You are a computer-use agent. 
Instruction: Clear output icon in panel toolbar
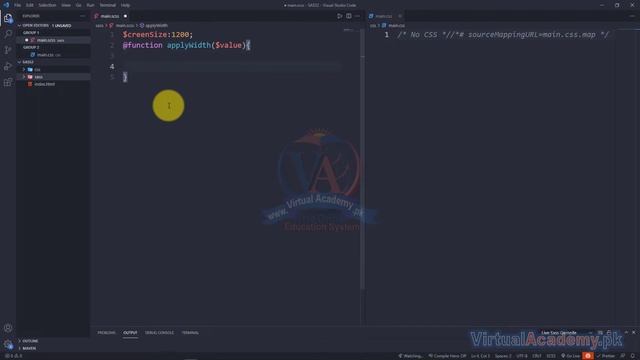pos(600,333)
